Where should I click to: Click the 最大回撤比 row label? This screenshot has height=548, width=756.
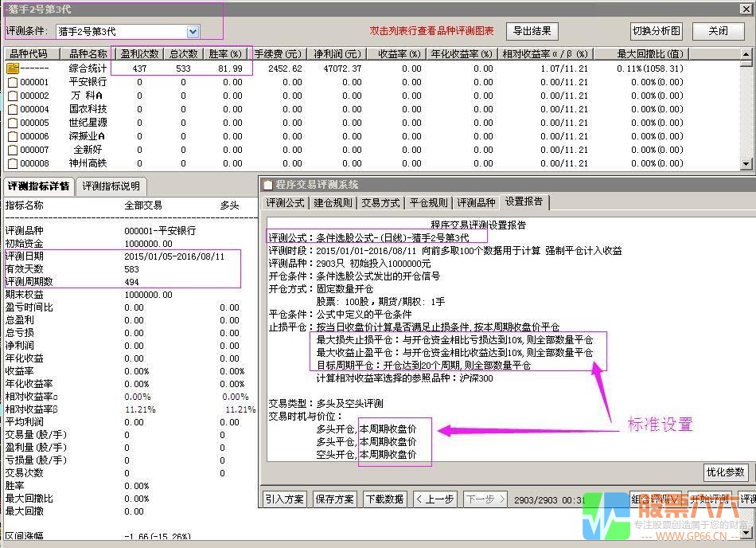29,499
